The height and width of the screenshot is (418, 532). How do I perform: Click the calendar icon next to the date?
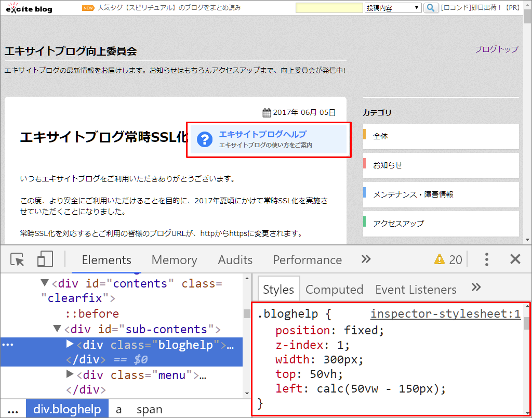pyautogui.click(x=267, y=112)
